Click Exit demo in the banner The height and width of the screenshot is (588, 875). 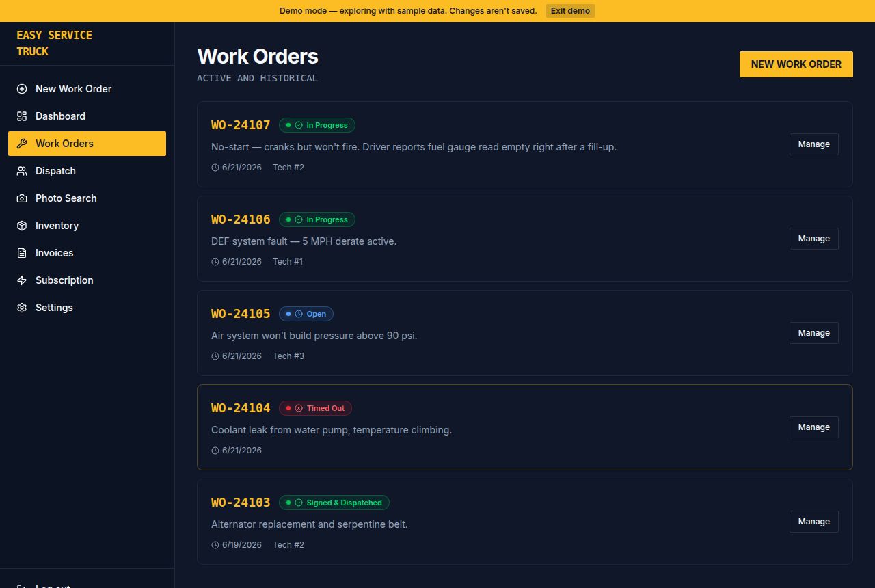[x=570, y=11]
